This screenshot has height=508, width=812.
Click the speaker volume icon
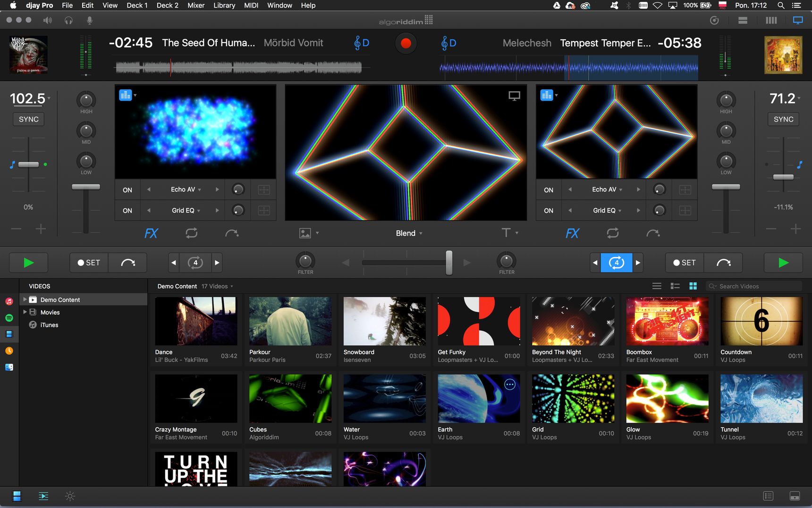48,20
